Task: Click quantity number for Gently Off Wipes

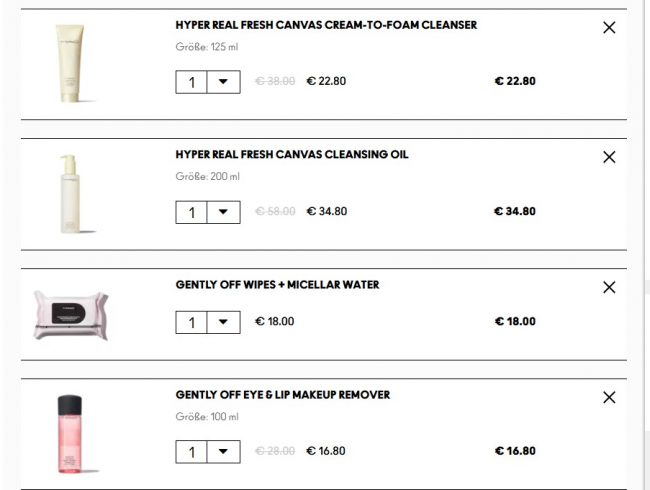Action: click(191, 322)
